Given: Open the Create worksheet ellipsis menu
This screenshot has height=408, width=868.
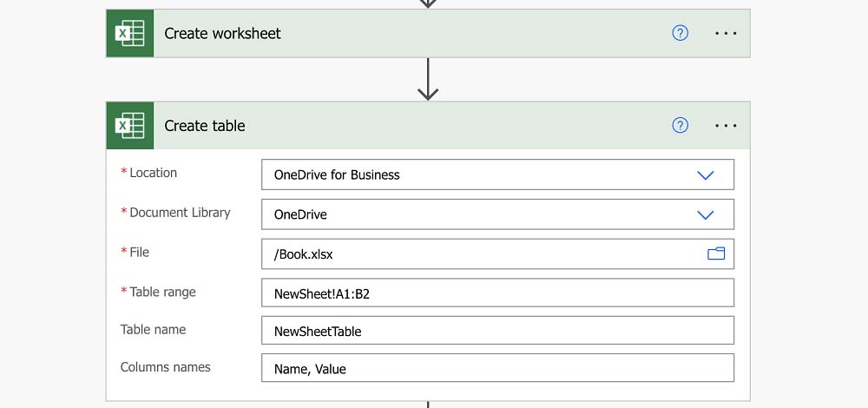Looking at the screenshot, I should tap(726, 33).
